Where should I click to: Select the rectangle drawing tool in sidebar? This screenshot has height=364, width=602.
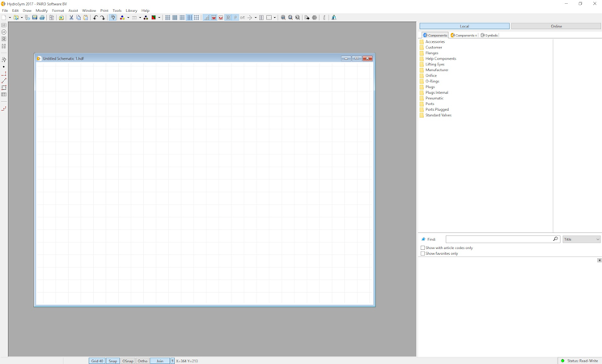(4, 87)
